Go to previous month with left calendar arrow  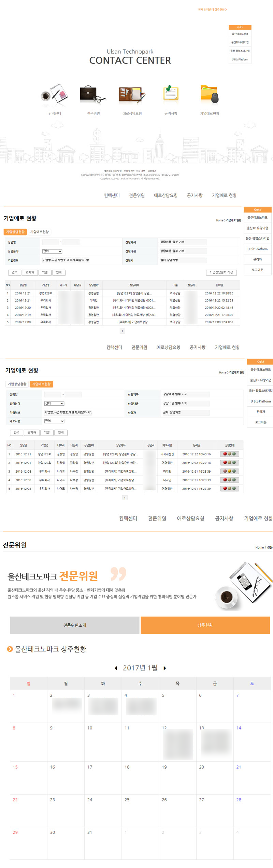(x=116, y=668)
